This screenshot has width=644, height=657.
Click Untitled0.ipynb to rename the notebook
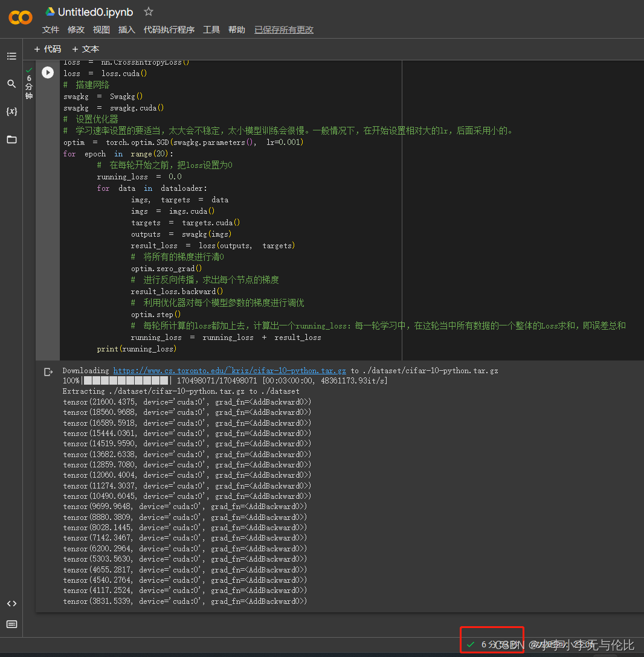(x=94, y=11)
